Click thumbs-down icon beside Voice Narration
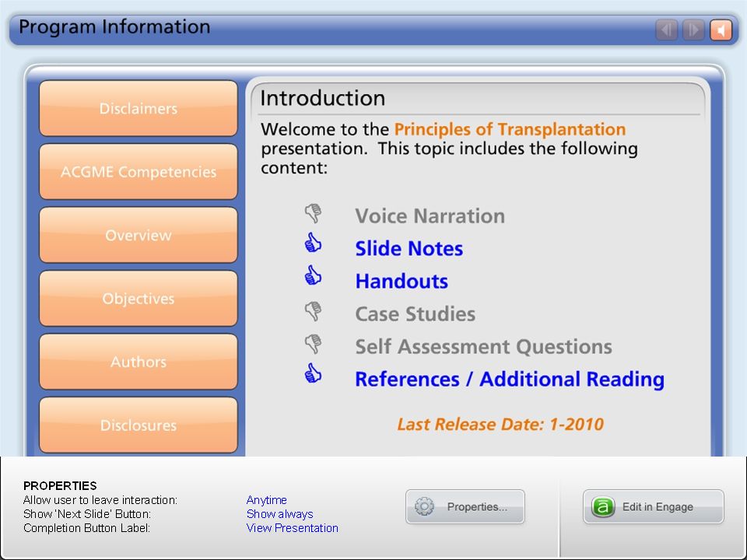Viewport: 747px width, 560px height. pos(314,213)
